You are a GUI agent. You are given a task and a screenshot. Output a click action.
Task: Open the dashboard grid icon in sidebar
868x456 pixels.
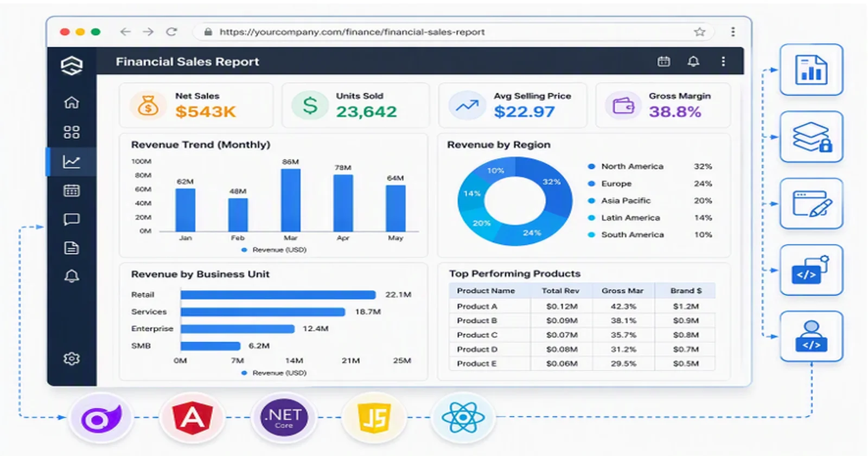click(x=72, y=132)
